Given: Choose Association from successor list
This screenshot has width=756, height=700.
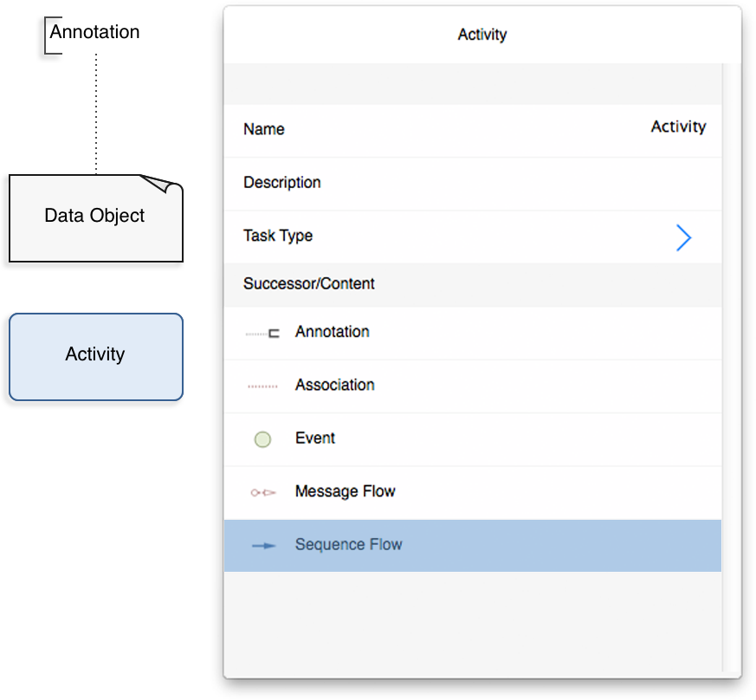Looking at the screenshot, I should (473, 386).
